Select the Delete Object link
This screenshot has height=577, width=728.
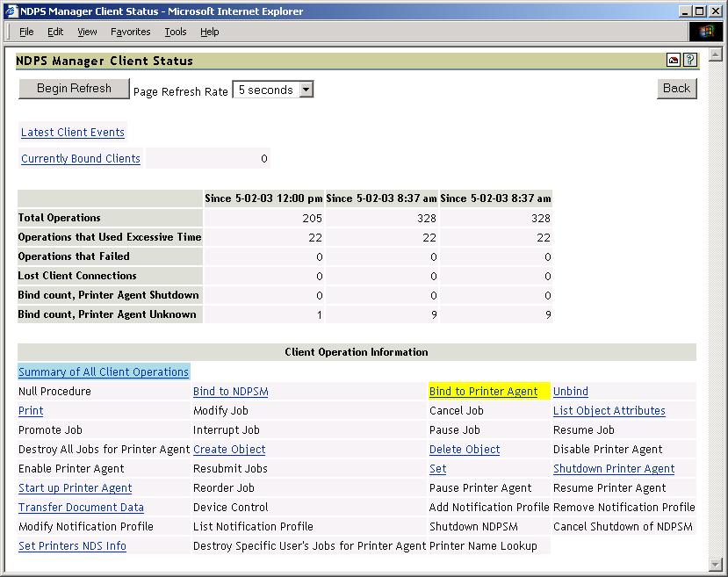[464, 449]
